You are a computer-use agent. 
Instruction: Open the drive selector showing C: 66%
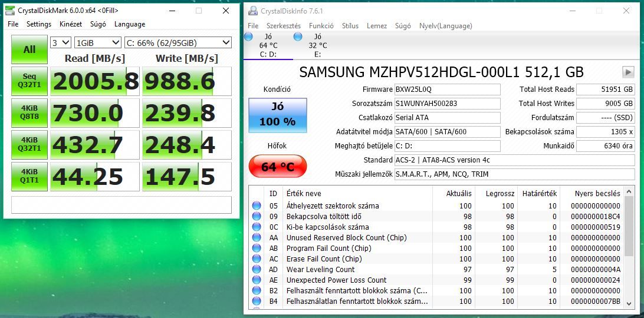coord(178,42)
